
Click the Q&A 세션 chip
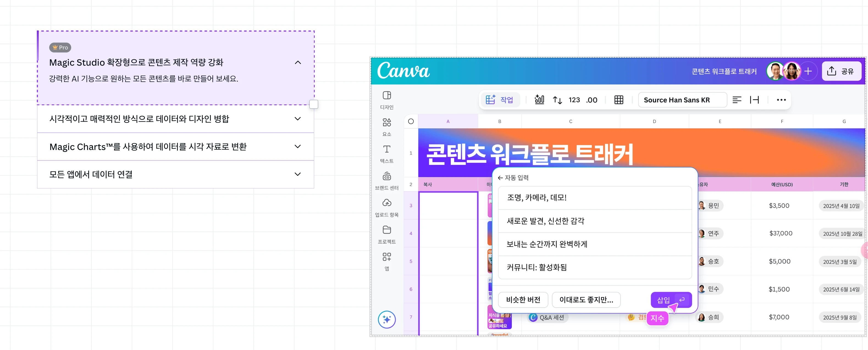pyautogui.click(x=548, y=317)
